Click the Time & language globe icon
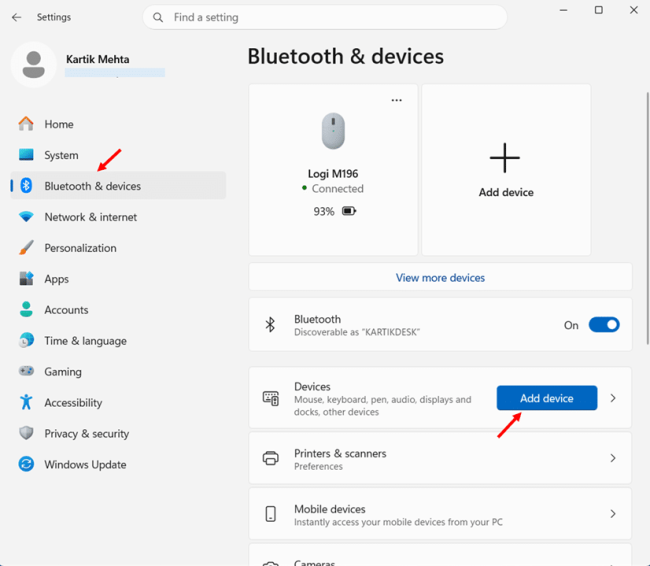 coord(26,340)
